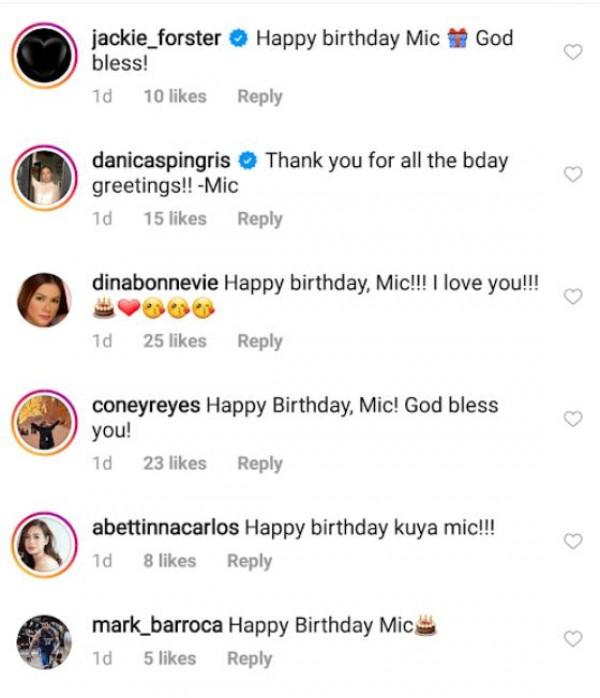Open mark_barroca's avatar
Image resolution: width=600 pixels, height=698 pixels.
pyautogui.click(x=44, y=642)
